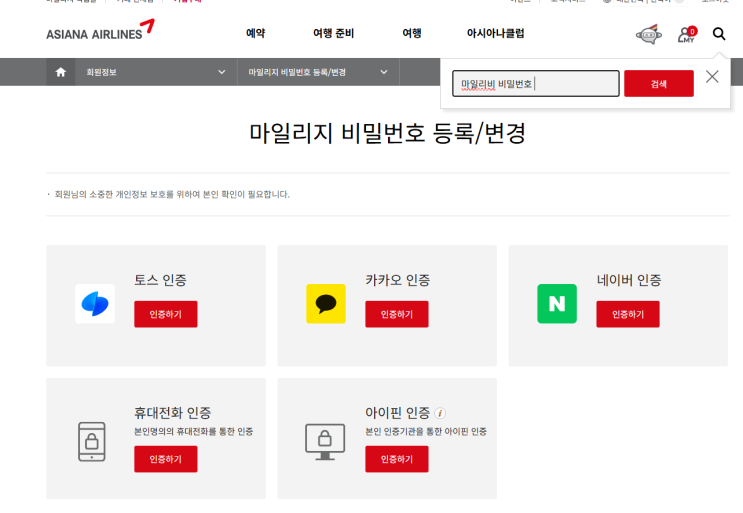Open the 여행 준비 menu

334,33
